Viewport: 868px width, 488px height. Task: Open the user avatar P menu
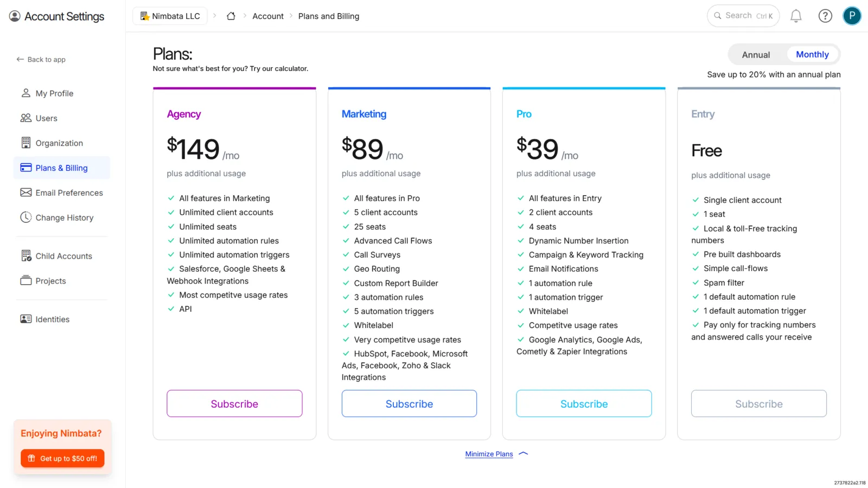point(852,16)
